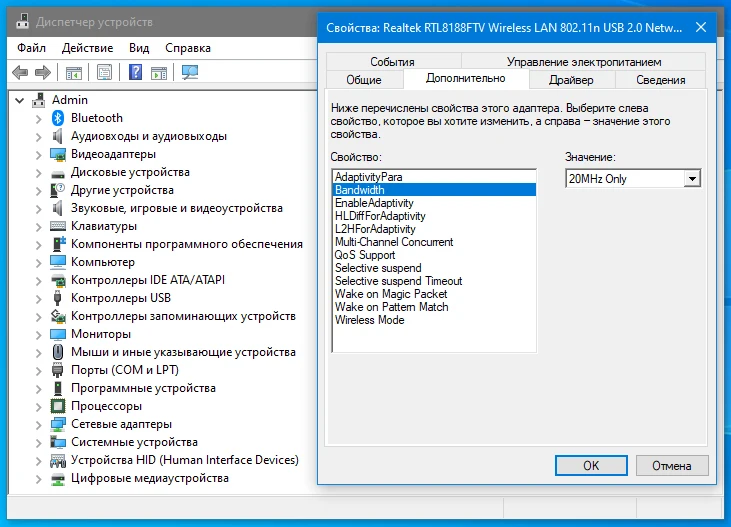Click the Клавиатуры keyboard icon
731x527 pixels.
point(58,226)
